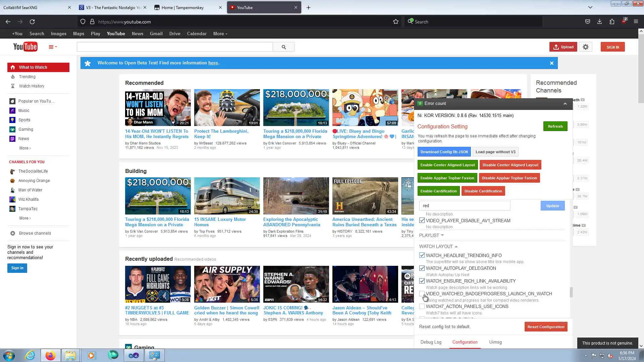Click the YouTube logo

[x=25, y=47]
